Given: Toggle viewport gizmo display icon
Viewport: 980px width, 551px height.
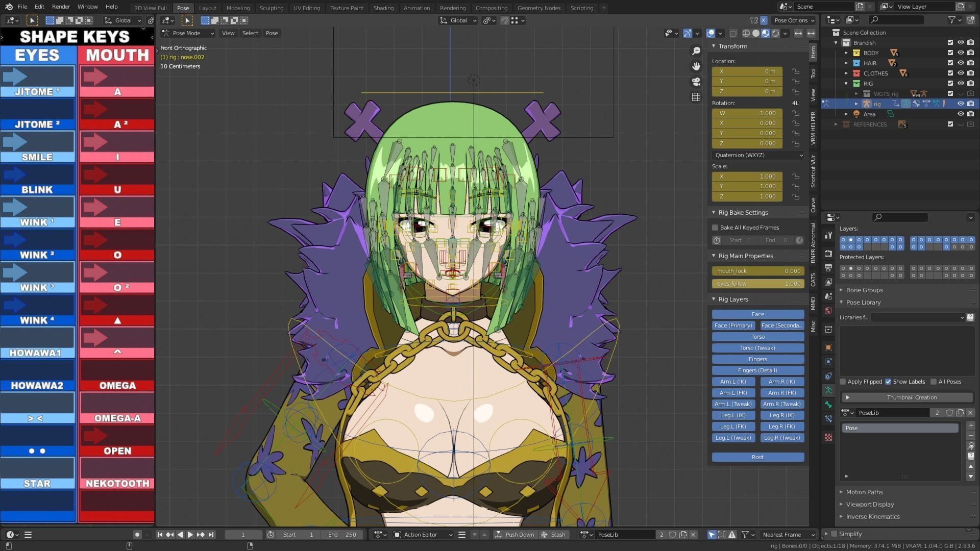Looking at the screenshot, I should click(688, 33).
